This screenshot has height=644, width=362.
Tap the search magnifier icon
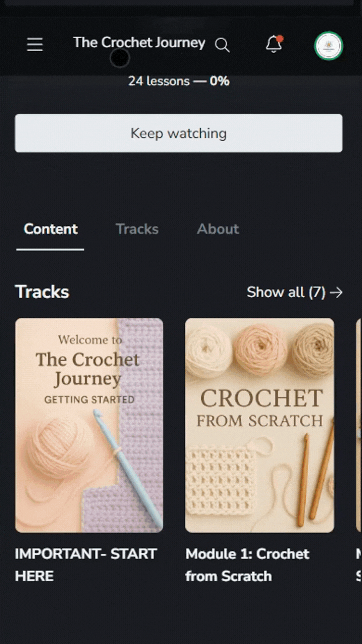pyautogui.click(x=222, y=45)
